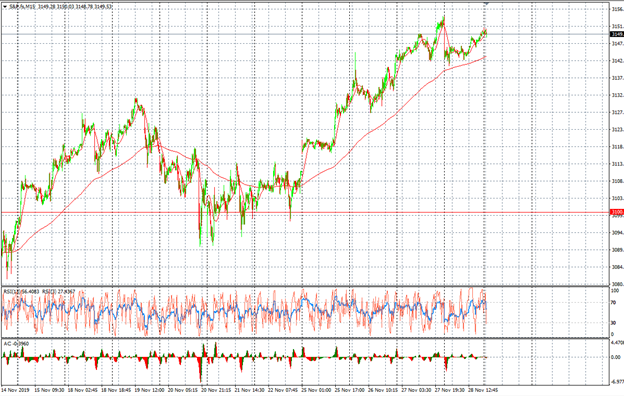Click the 27 Nov 03:30 time label

click(416, 390)
